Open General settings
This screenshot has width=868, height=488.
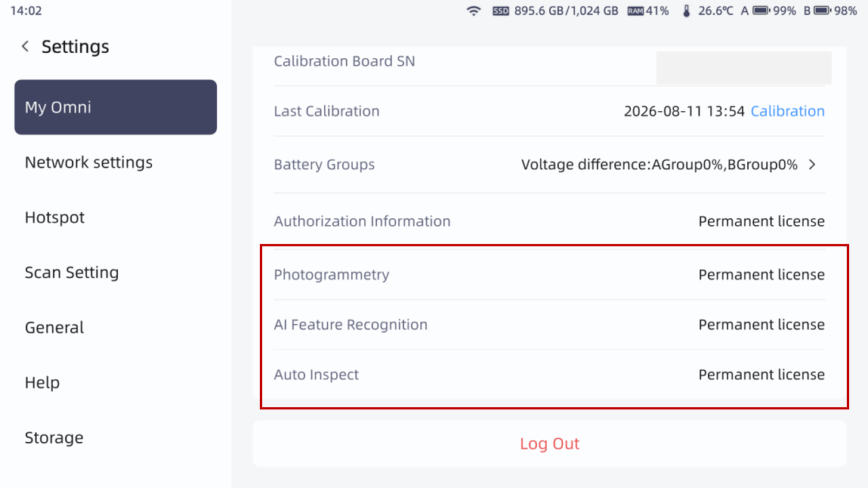pyautogui.click(x=54, y=327)
